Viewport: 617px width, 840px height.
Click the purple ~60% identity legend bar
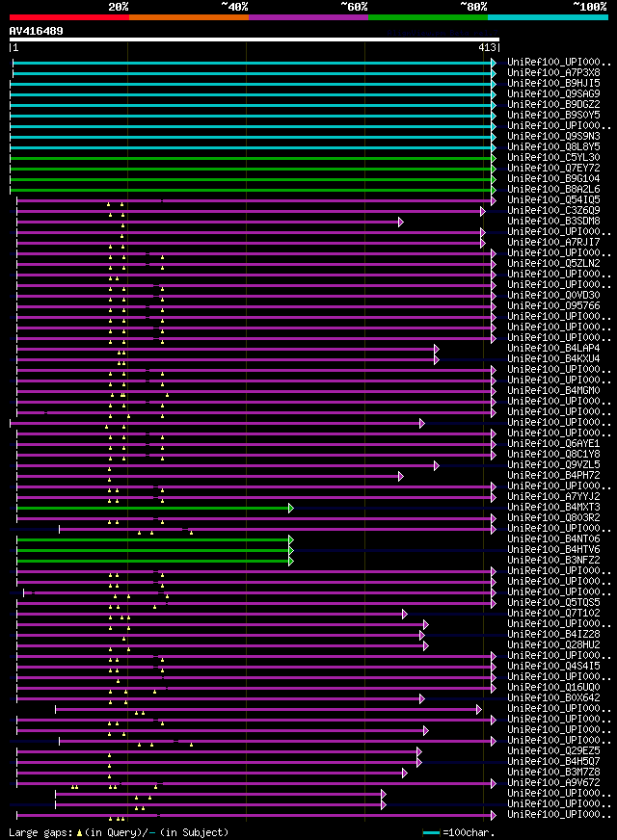[x=308, y=17]
